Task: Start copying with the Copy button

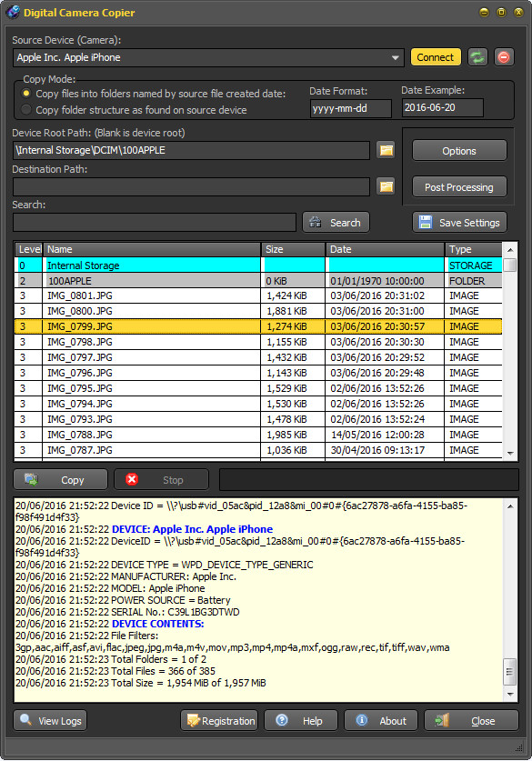Action: (60, 479)
